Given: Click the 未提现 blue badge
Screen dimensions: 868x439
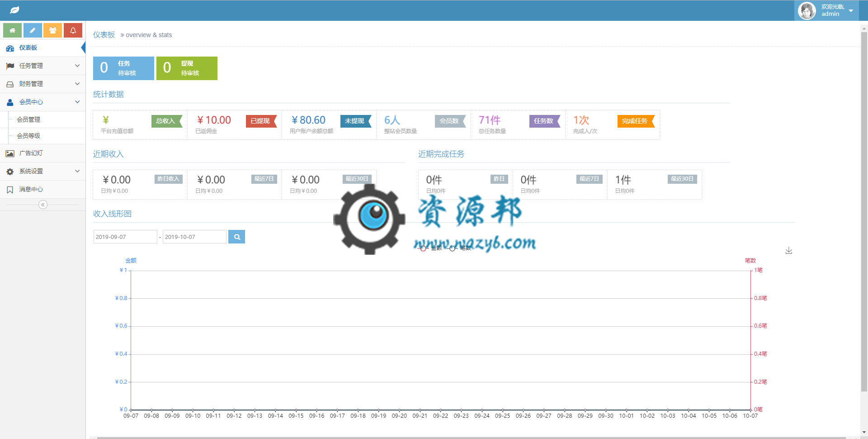Looking at the screenshot, I should click(355, 121).
